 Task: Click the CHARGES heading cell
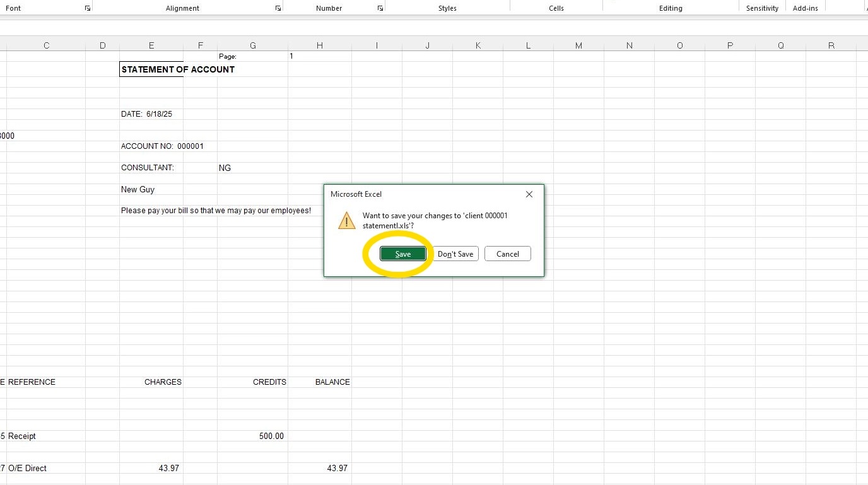[151, 382]
